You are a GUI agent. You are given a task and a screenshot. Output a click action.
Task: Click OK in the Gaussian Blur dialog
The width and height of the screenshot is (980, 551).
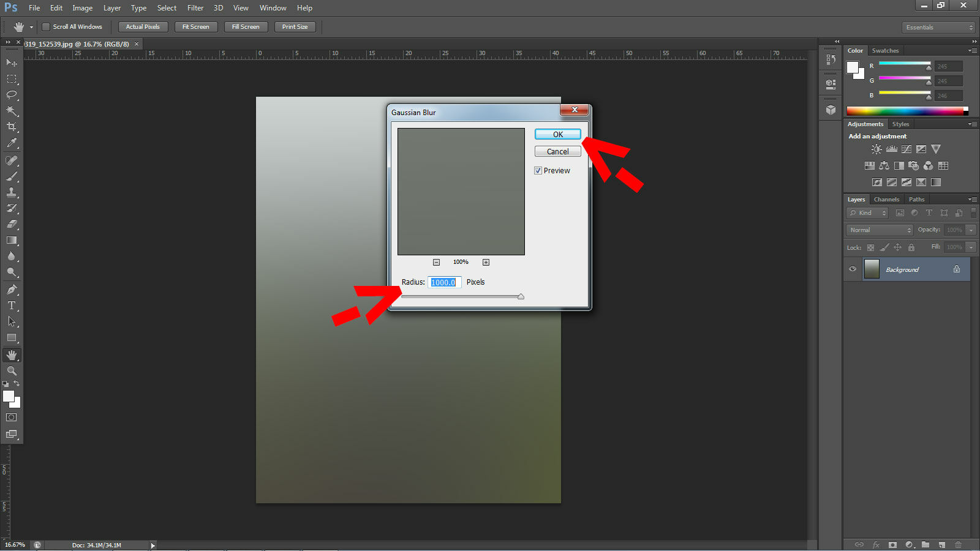click(557, 133)
